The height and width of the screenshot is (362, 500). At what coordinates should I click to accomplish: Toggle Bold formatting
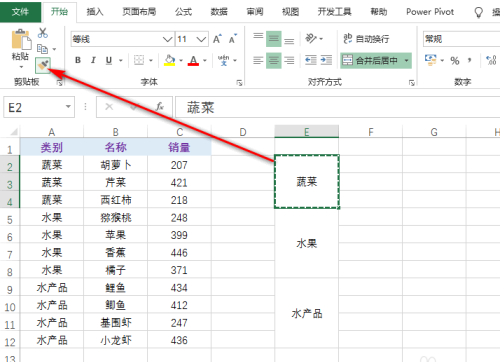(78, 60)
